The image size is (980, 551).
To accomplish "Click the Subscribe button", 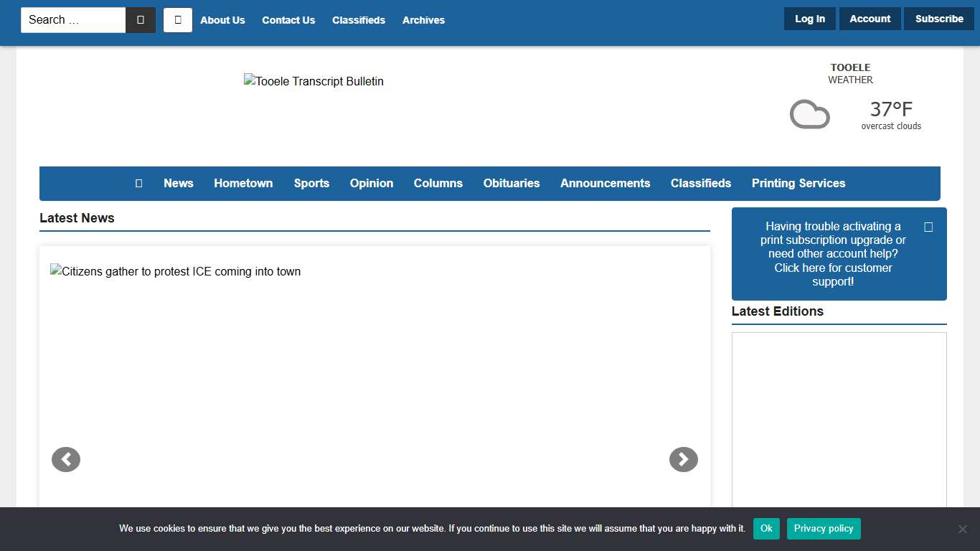I will click(x=938, y=19).
